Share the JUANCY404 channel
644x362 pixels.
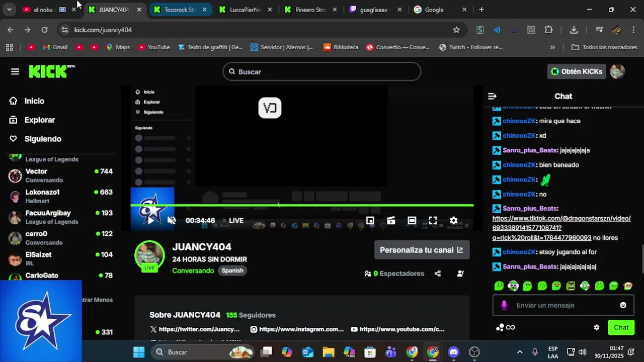coord(438,274)
